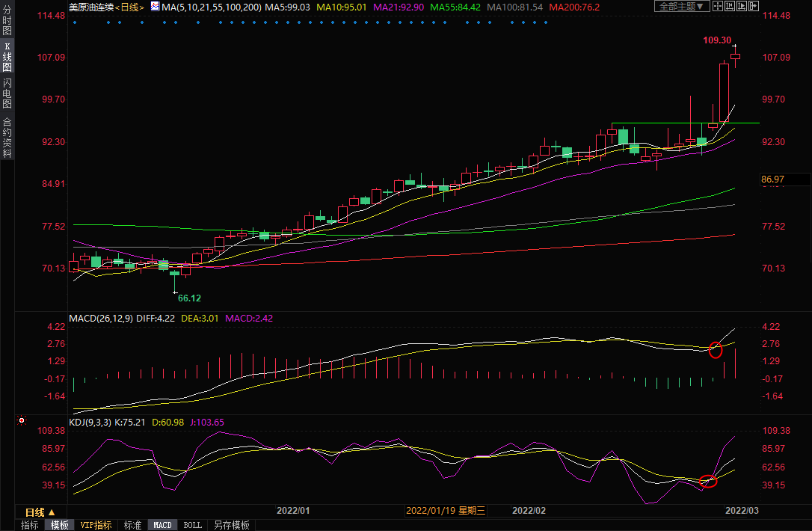
Task: Open the 全部主题 theme dropdown
Action: tap(683, 6)
